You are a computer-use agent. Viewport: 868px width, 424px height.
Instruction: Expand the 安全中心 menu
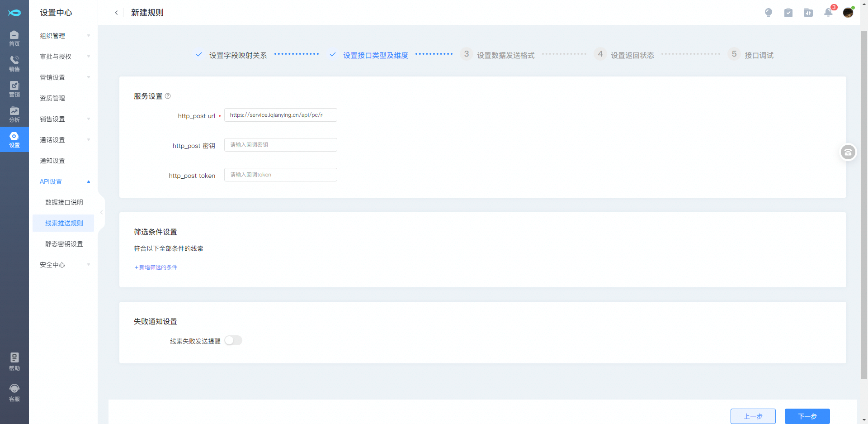pos(64,265)
